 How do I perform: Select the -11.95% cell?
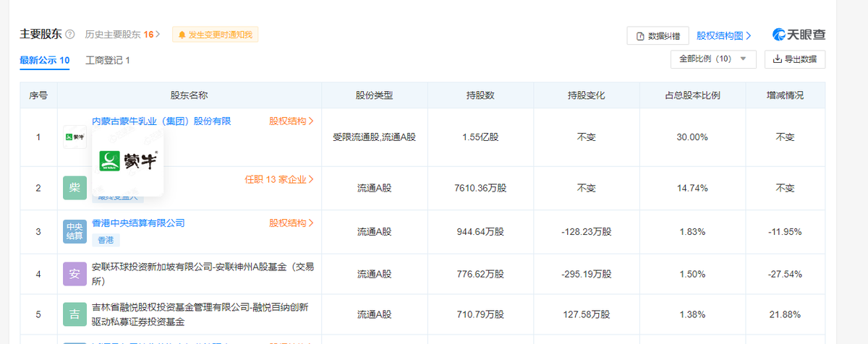[785, 232]
